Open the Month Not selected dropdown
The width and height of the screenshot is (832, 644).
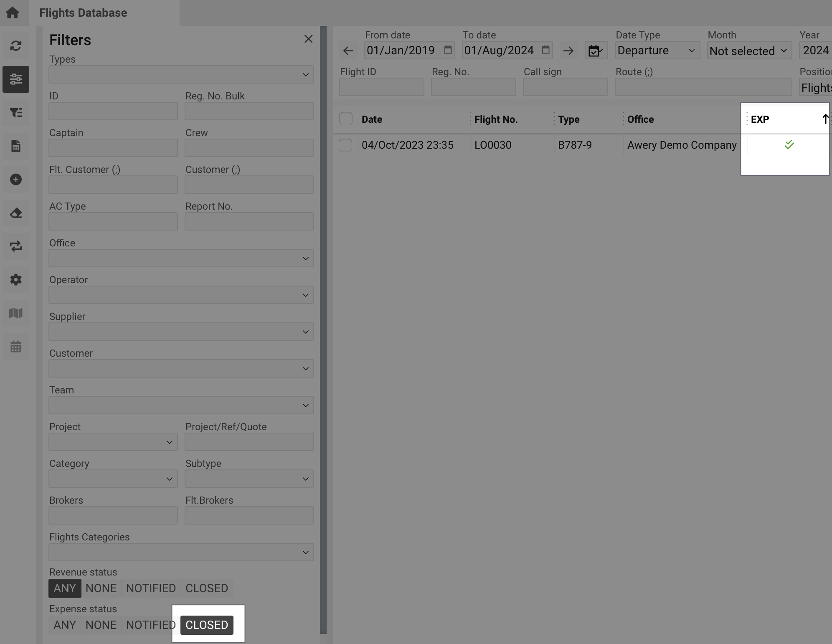coord(749,51)
